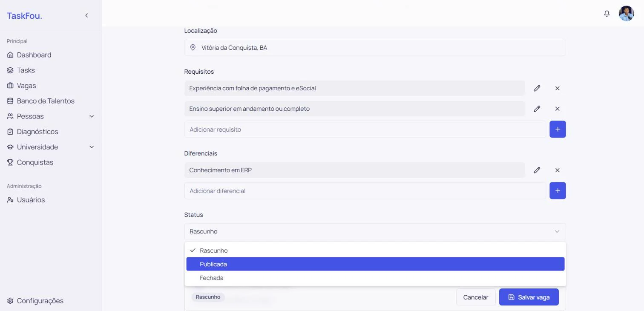Image resolution: width=644 pixels, height=311 pixels.
Task: Click the location pin icon
Action: point(193,48)
